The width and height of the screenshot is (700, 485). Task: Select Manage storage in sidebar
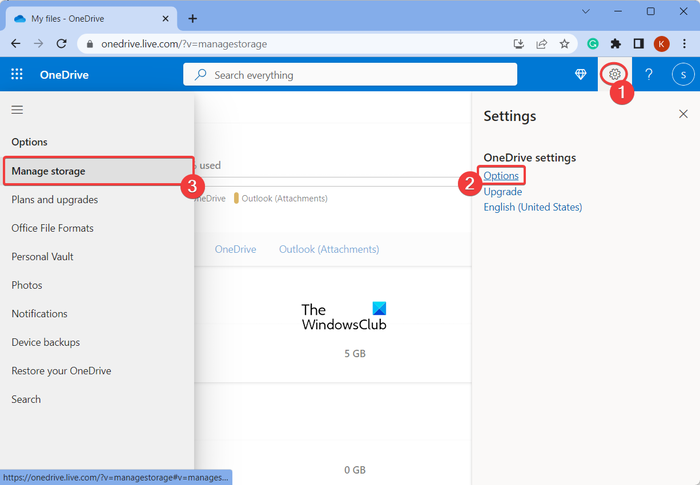point(98,171)
